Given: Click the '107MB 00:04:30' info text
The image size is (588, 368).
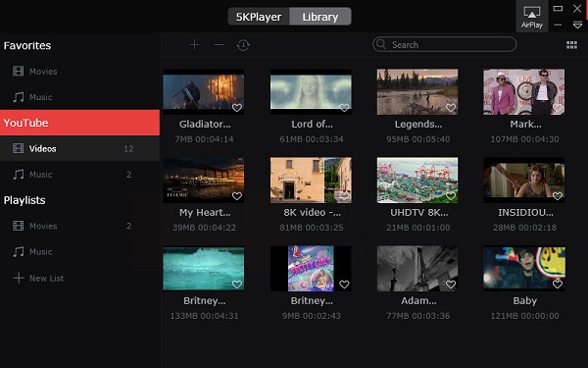Looking at the screenshot, I should (x=524, y=139).
